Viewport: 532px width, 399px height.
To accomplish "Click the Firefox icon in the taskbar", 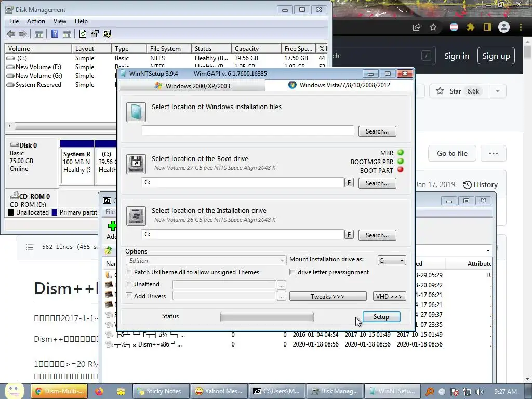I will pos(99,391).
